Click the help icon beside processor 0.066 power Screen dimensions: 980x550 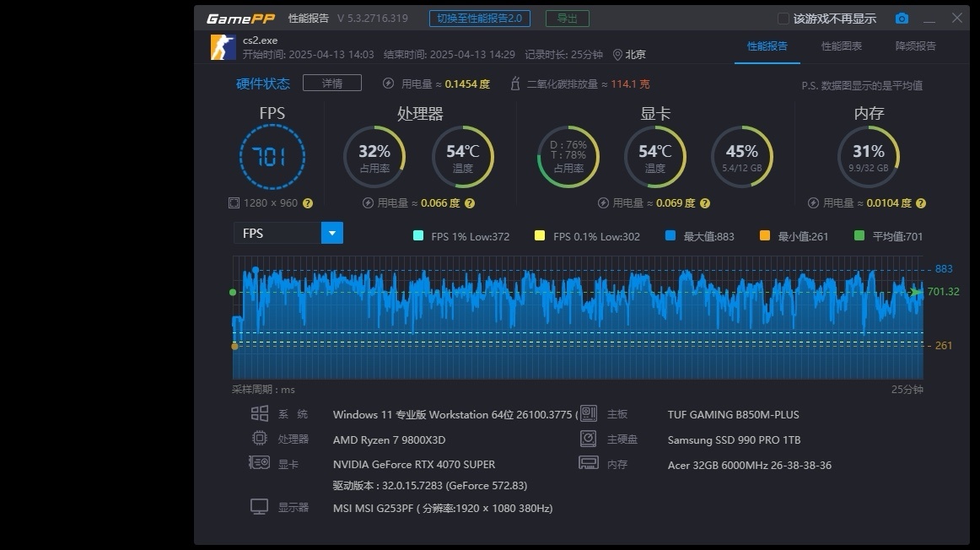point(470,203)
